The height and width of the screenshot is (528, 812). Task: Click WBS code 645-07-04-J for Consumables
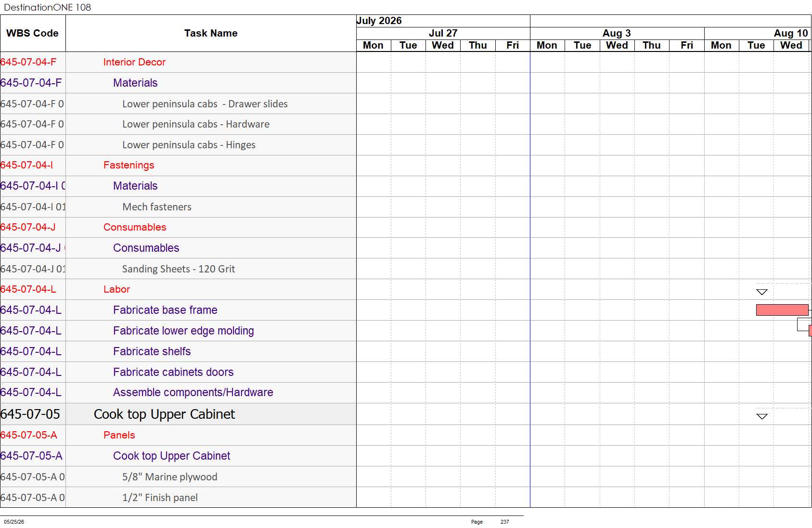point(28,227)
